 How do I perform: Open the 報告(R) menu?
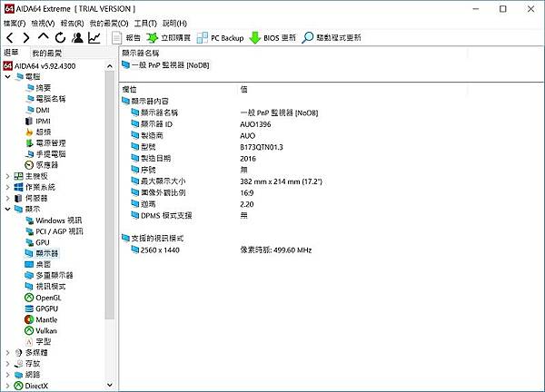click(x=73, y=24)
